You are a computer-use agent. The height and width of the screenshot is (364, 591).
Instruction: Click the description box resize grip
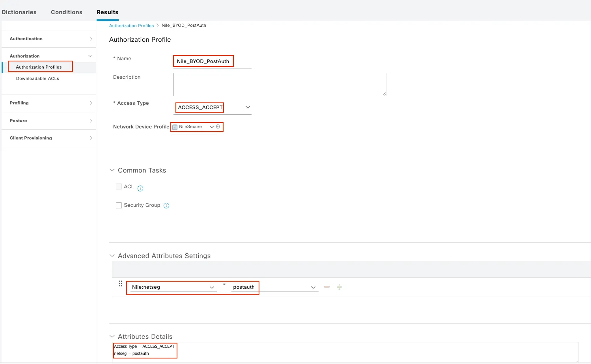384,94
